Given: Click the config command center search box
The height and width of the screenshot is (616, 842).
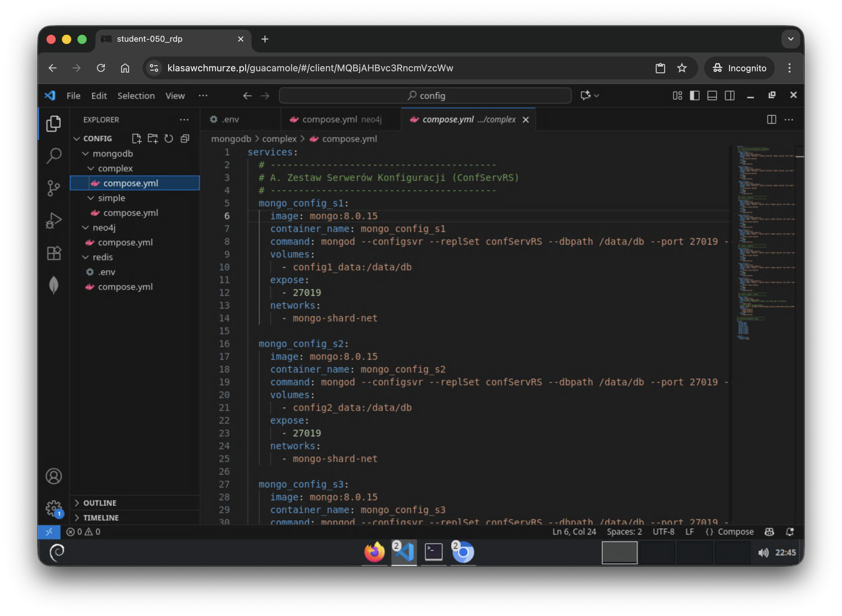Looking at the screenshot, I should pos(425,96).
